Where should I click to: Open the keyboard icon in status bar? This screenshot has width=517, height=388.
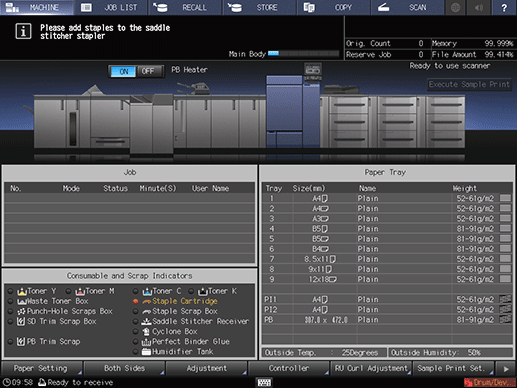click(x=264, y=382)
